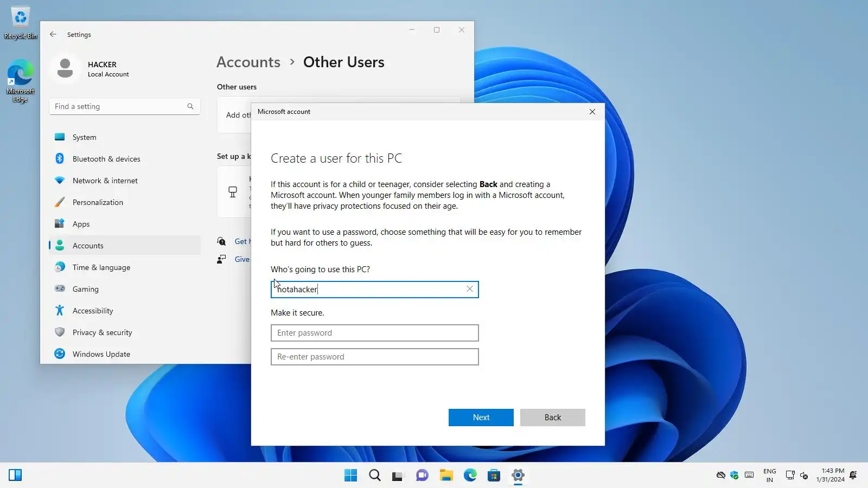Click the muted volume tray icon
The image size is (868, 488).
(x=804, y=476)
